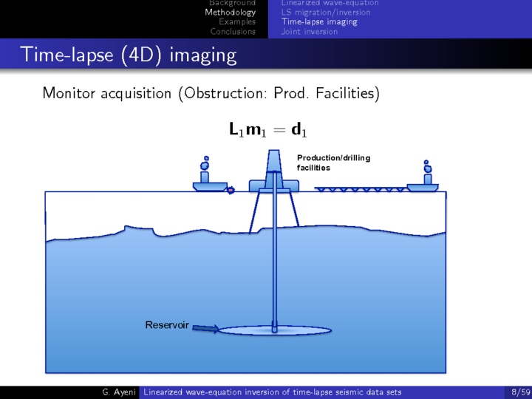The width and height of the screenshot is (532, 399).
Task: Click the author name G. Ayeni
Action: pyautogui.click(x=117, y=392)
